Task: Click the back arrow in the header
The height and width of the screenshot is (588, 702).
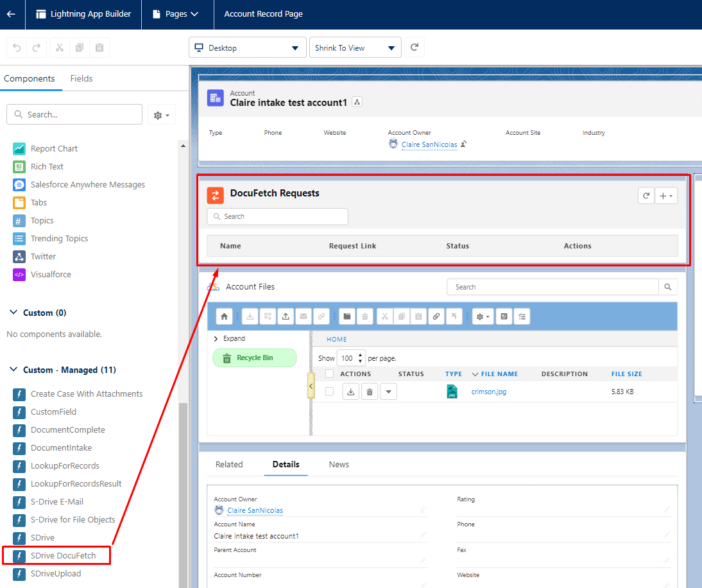Action: pos(11,14)
